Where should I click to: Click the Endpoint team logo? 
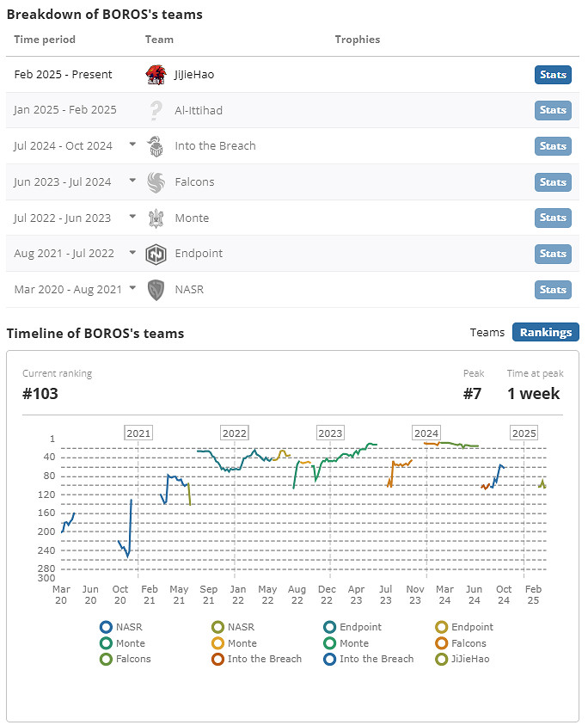point(155,254)
